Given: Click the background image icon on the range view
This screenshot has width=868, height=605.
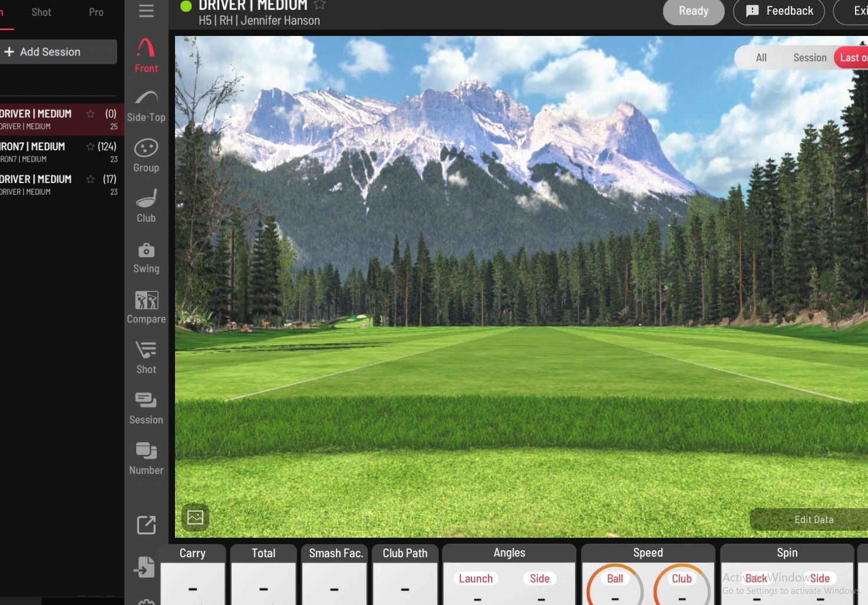Looking at the screenshot, I should [195, 518].
